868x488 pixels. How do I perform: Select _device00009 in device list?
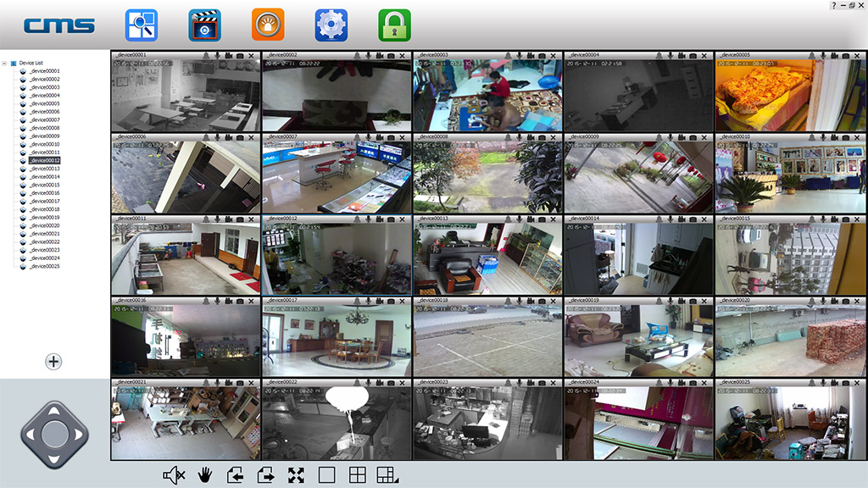(45, 136)
